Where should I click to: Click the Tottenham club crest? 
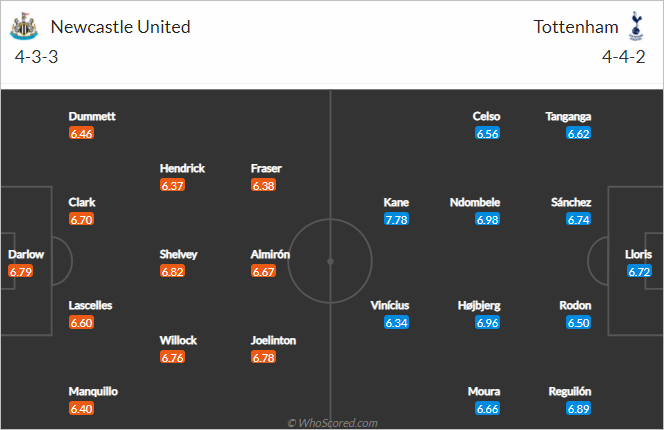(636, 26)
